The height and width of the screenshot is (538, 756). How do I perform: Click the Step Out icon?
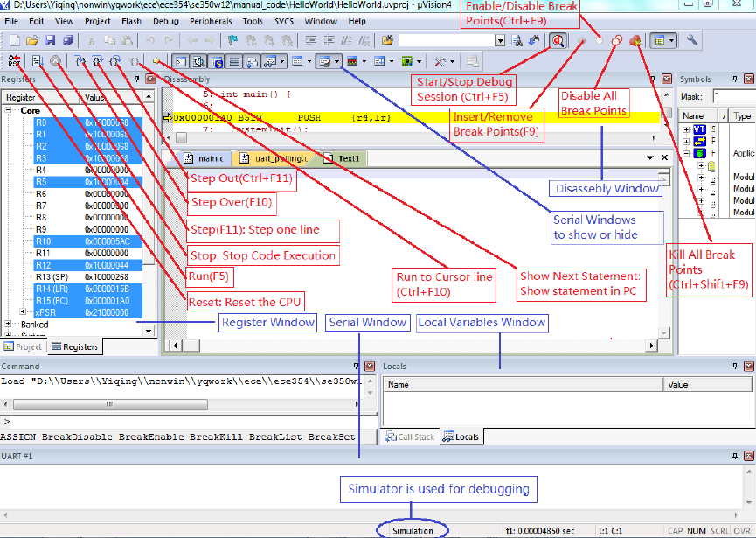tap(115, 61)
